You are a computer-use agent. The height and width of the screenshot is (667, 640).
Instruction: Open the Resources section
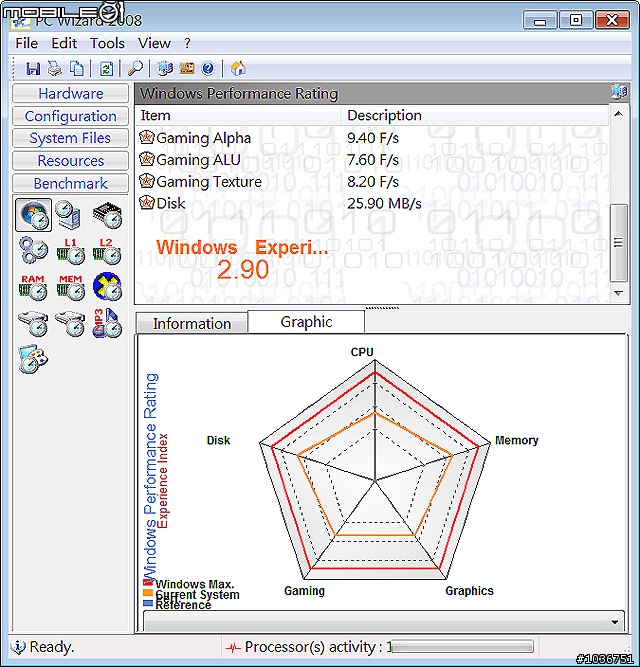click(70, 161)
